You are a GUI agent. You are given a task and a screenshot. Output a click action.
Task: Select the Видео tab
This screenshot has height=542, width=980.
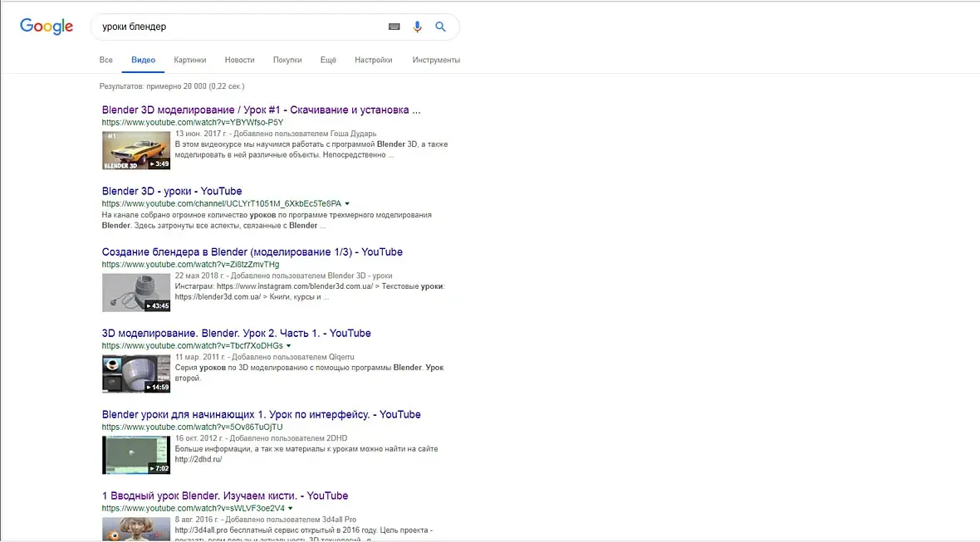click(x=143, y=60)
